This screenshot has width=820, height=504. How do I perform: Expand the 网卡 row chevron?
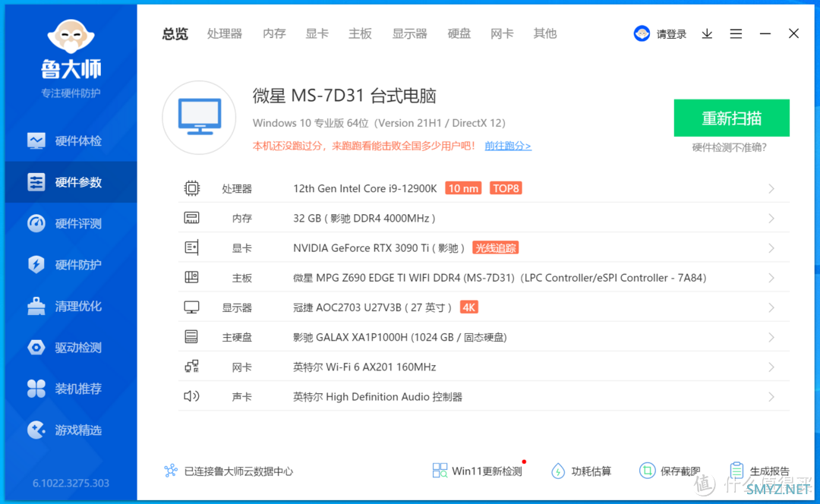point(771,367)
